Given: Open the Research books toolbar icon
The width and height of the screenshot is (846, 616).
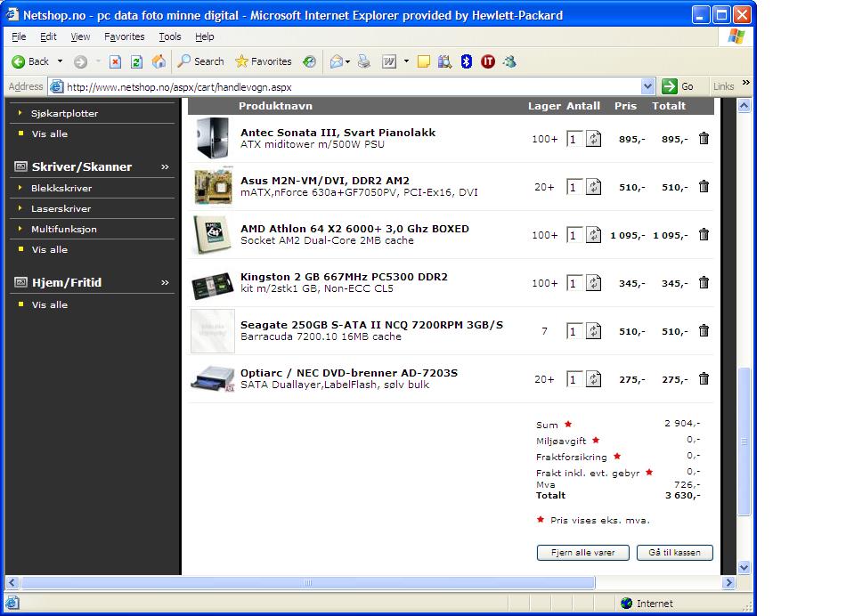Looking at the screenshot, I should click(x=444, y=62).
